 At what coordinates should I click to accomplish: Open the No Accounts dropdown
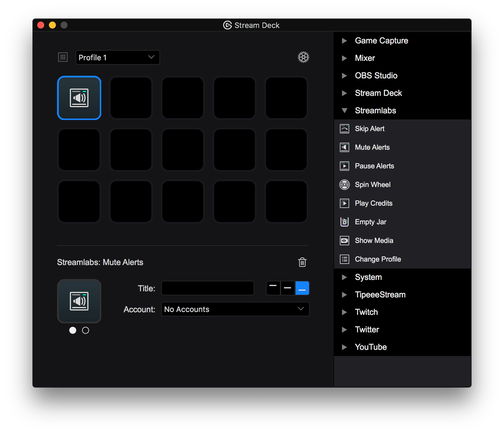pos(235,309)
